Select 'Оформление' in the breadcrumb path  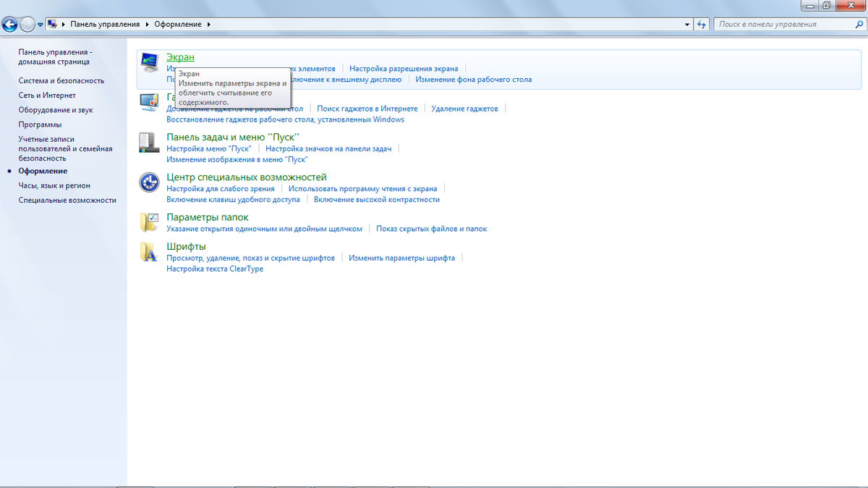[x=178, y=24]
